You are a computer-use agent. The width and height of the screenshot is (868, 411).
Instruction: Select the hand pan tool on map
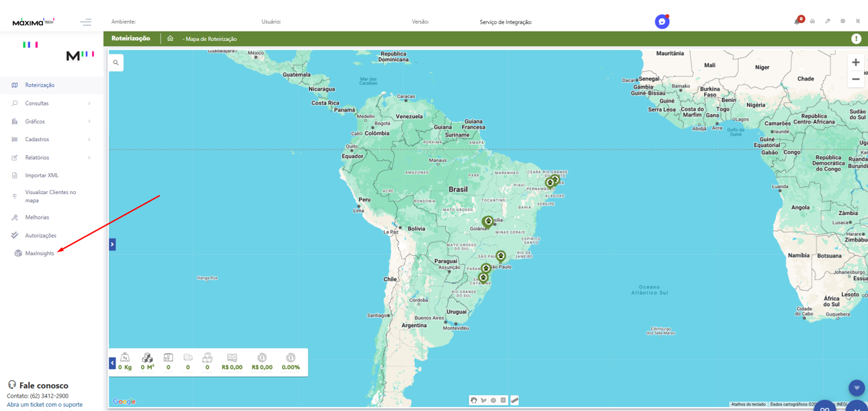[473, 400]
